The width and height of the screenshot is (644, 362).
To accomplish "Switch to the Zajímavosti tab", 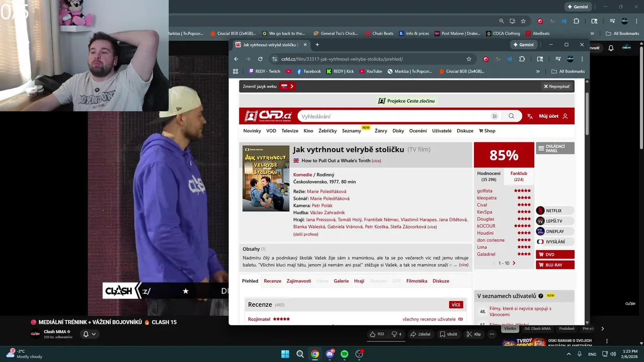I will coord(299,281).
